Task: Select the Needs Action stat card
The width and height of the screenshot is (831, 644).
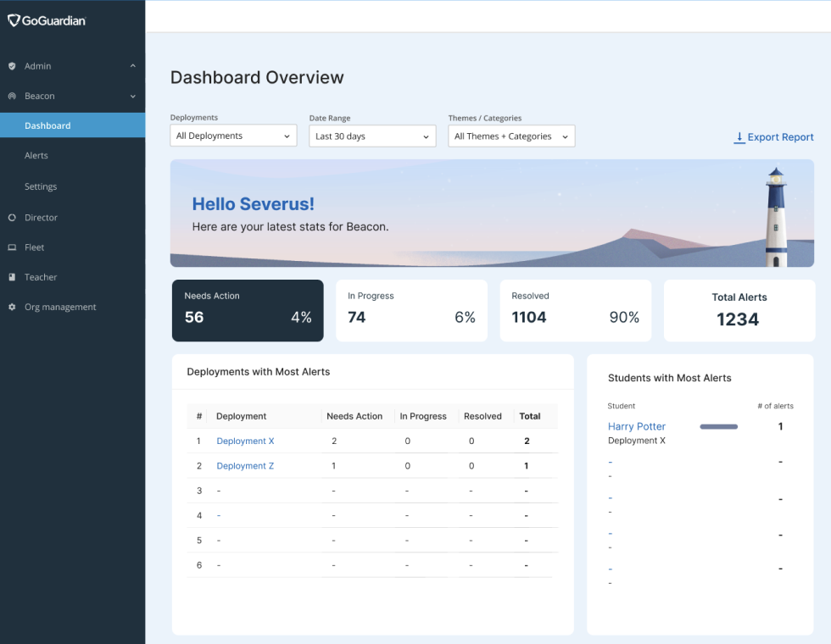Action: [x=248, y=310]
